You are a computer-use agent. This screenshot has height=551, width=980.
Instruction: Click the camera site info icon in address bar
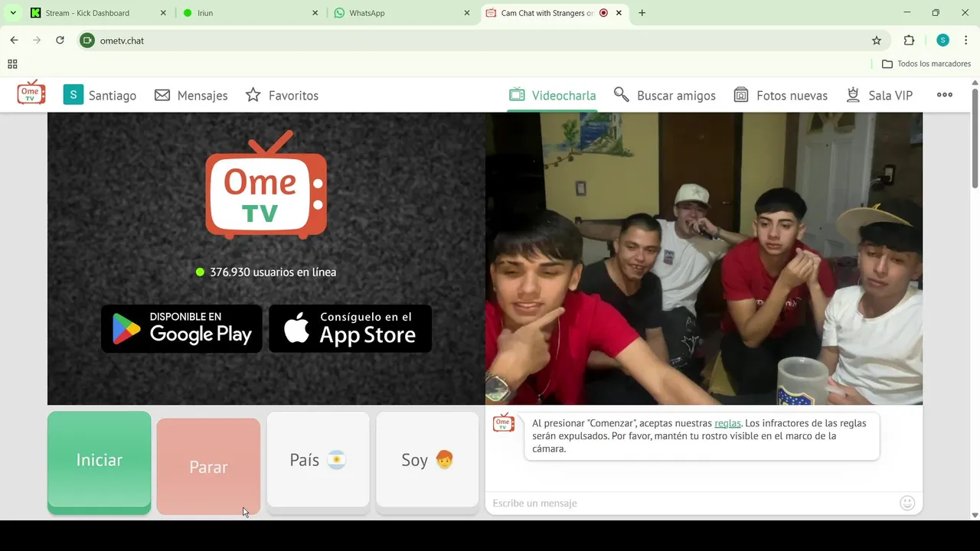pyautogui.click(x=87, y=41)
